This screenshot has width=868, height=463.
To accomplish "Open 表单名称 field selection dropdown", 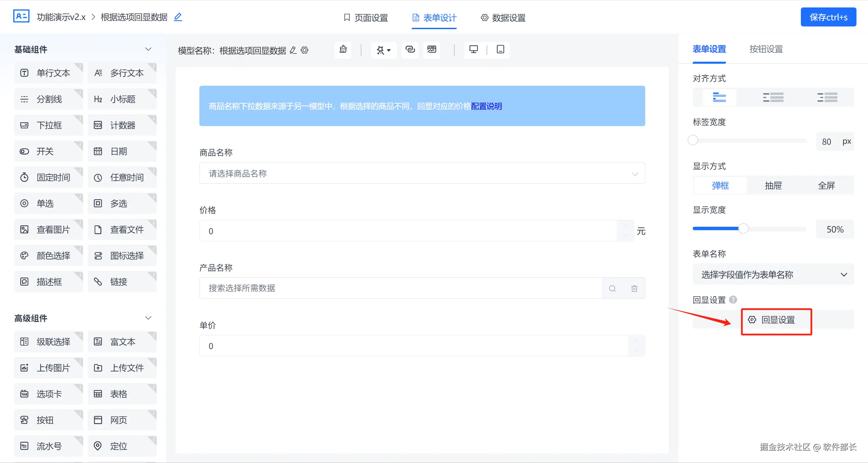I will coord(773,274).
